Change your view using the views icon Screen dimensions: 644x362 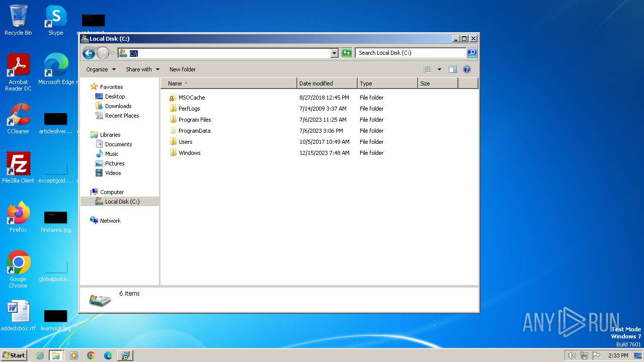pos(427,69)
